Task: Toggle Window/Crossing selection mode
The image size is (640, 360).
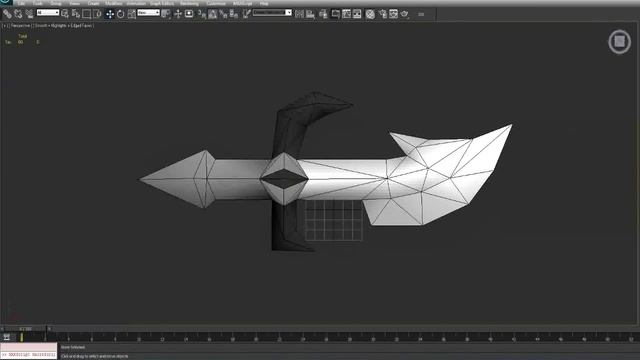Action: click(x=97, y=14)
